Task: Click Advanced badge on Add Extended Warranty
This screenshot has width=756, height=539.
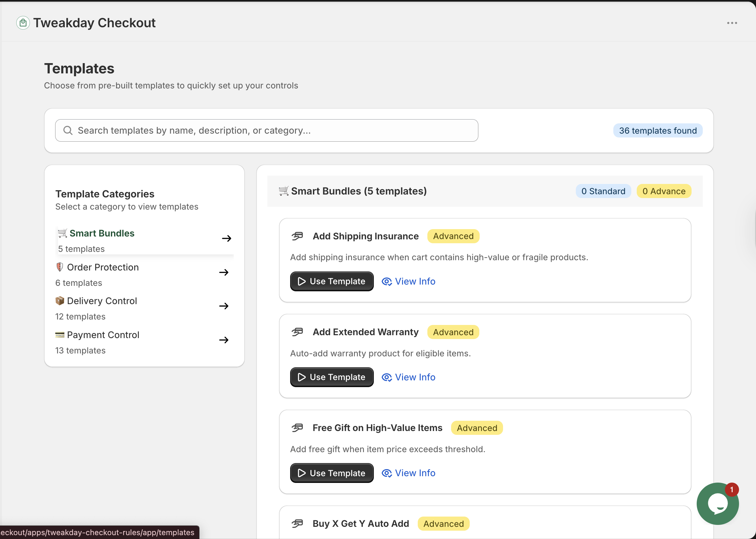Action: [x=453, y=332]
